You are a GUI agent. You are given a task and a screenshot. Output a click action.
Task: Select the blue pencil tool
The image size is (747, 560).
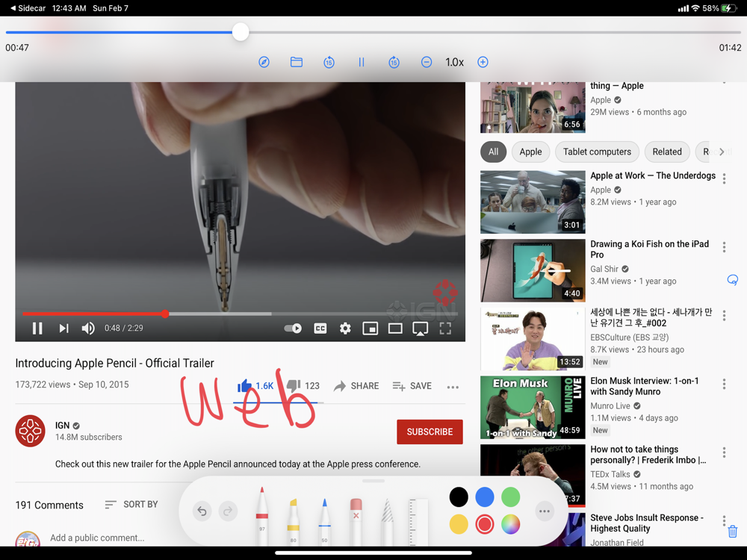pos(324,521)
